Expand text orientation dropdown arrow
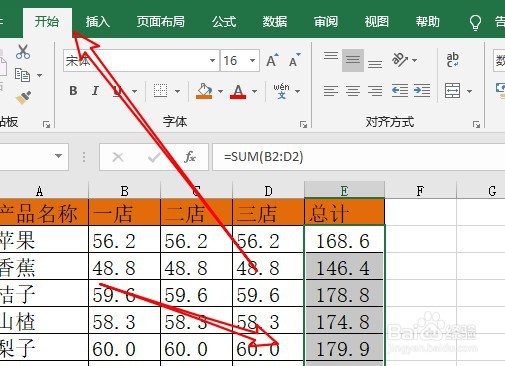Viewport: 505px width, 366px height. tap(414, 60)
